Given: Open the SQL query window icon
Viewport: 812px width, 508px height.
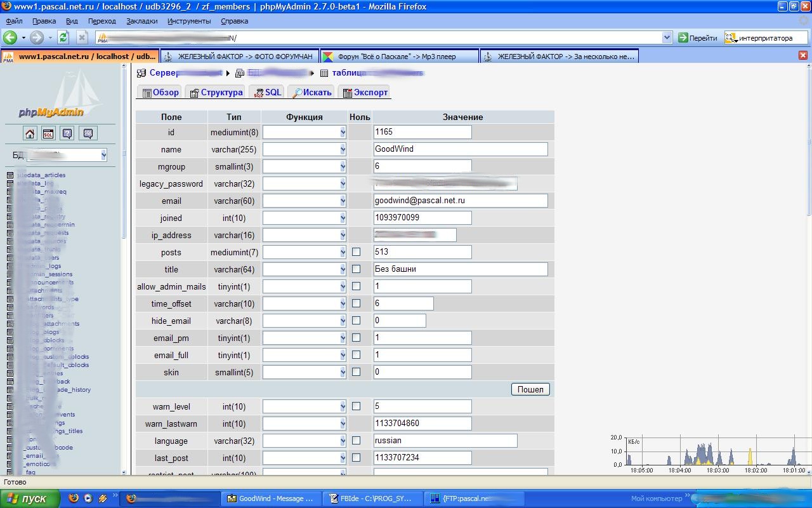Looking at the screenshot, I should point(48,133).
